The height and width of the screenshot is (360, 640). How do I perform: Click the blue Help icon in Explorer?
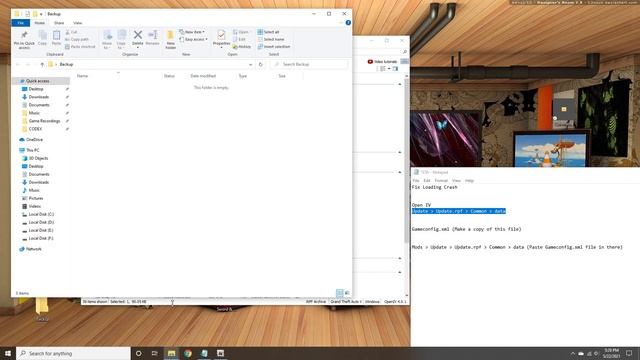tap(348, 23)
